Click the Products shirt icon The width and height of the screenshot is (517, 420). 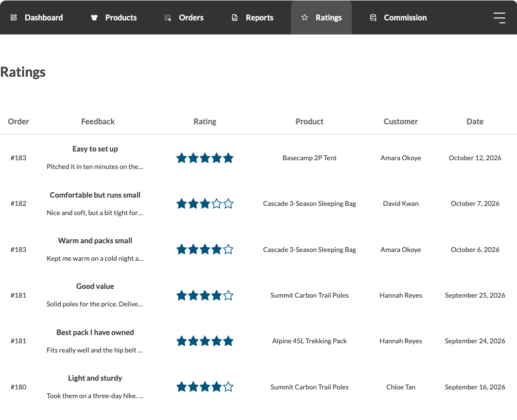[94, 17]
